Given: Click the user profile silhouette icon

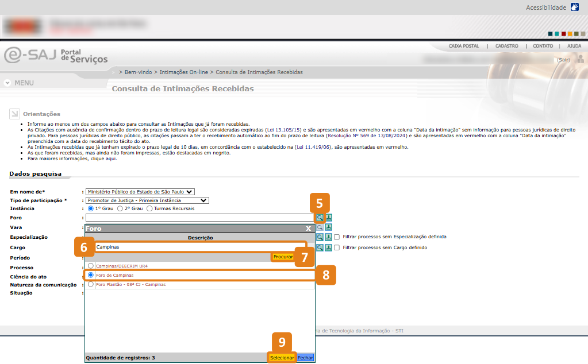Looking at the screenshot, I should point(581,59).
